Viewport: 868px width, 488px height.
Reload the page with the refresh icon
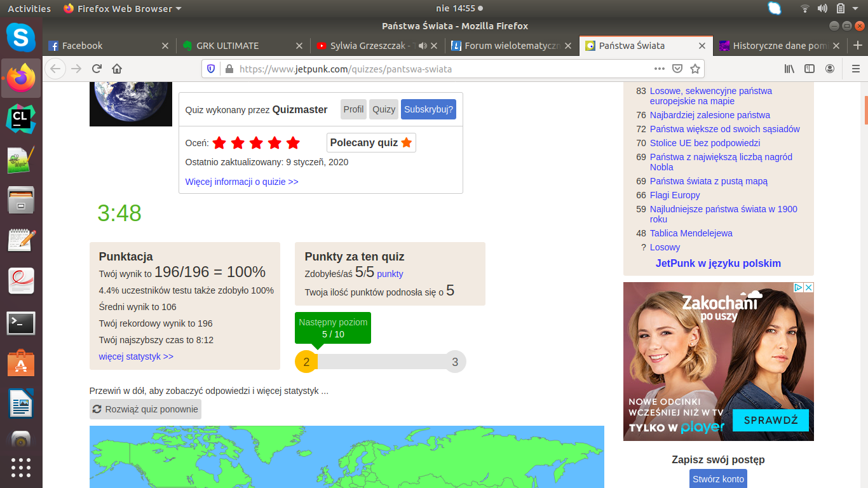[x=97, y=69]
